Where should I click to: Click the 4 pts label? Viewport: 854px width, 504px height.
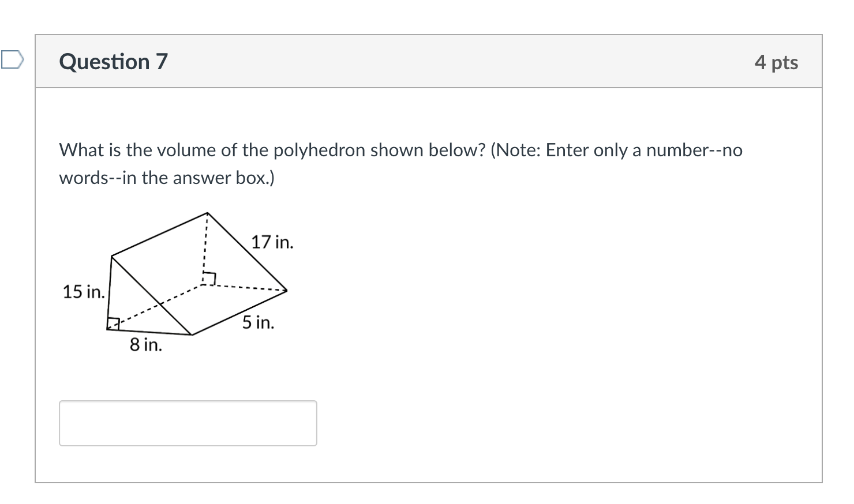(x=776, y=62)
